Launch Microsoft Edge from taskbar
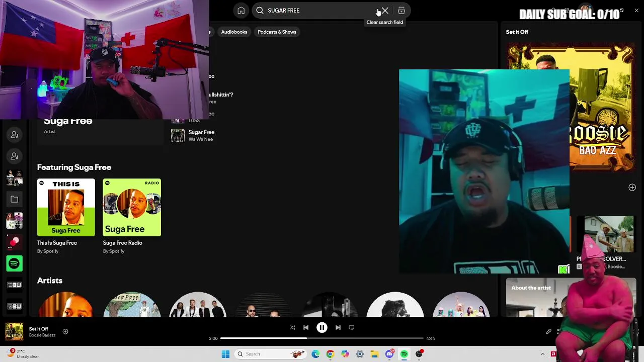 click(315, 354)
